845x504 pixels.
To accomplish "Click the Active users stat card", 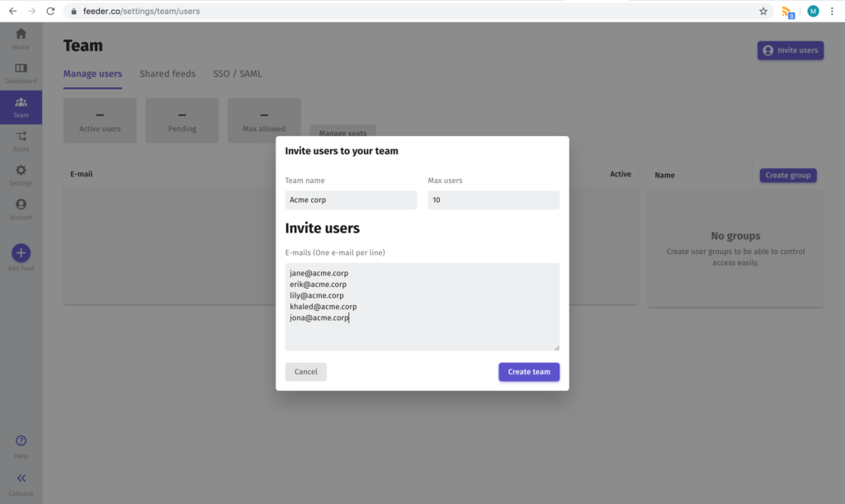I will 100,120.
